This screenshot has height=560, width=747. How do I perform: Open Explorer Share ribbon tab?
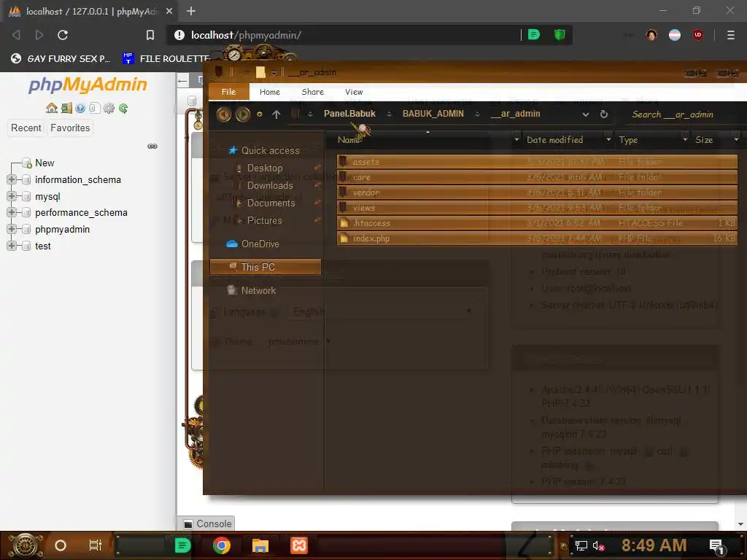click(x=312, y=92)
